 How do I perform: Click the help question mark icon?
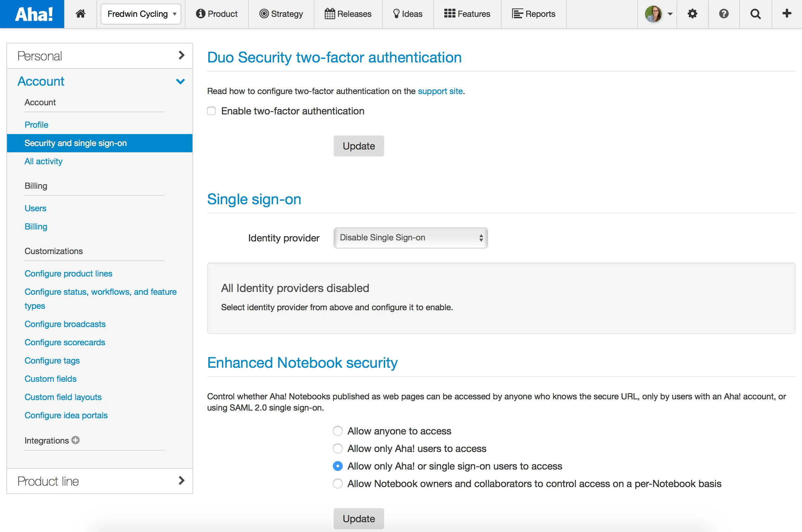tap(724, 14)
